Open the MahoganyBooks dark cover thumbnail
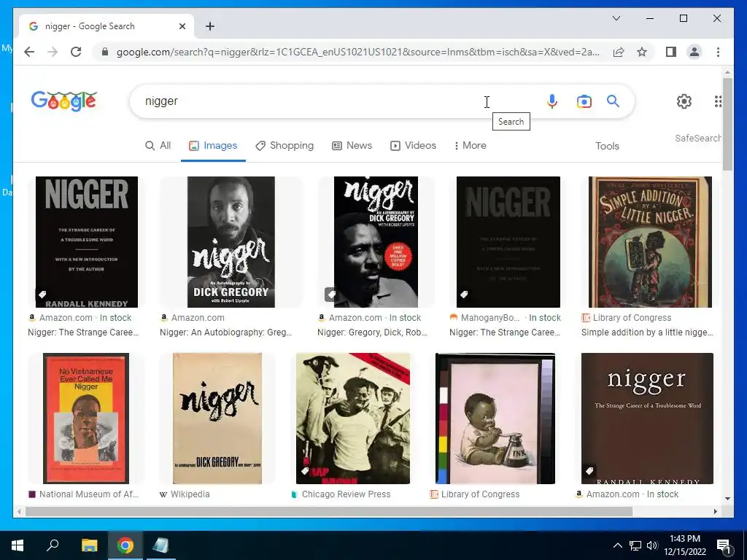This screenshot has width=747, height=560. point(508,242)
